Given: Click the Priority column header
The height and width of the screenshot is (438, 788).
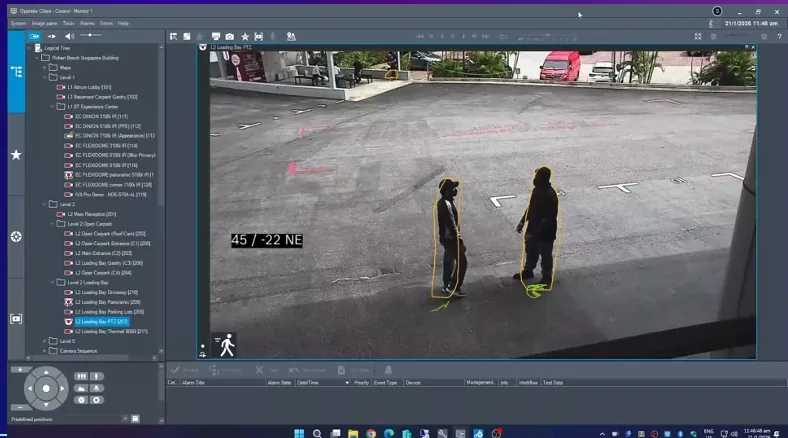Looking at the screenshot, I should (361, 383).
